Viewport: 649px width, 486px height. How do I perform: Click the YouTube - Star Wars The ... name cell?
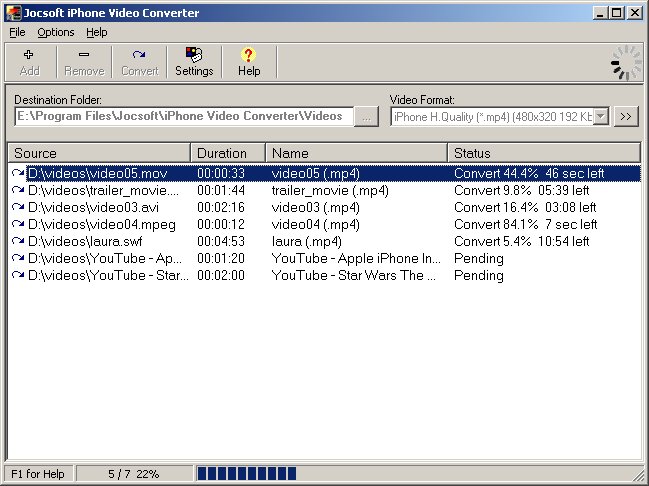[354, 275]
